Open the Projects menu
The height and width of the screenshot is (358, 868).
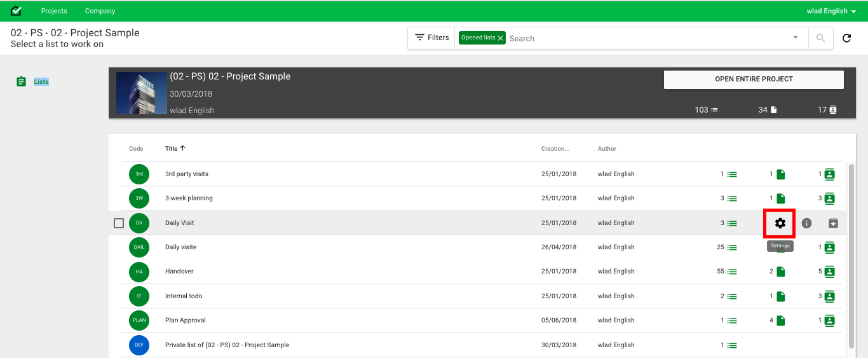pos(54,11)
